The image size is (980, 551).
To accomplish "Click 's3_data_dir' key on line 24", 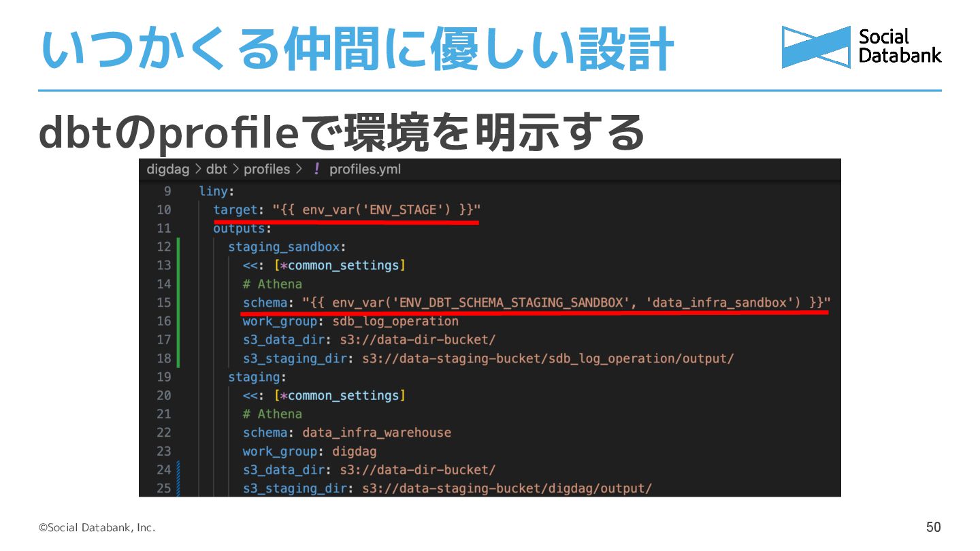I will [x=283, y=469].
